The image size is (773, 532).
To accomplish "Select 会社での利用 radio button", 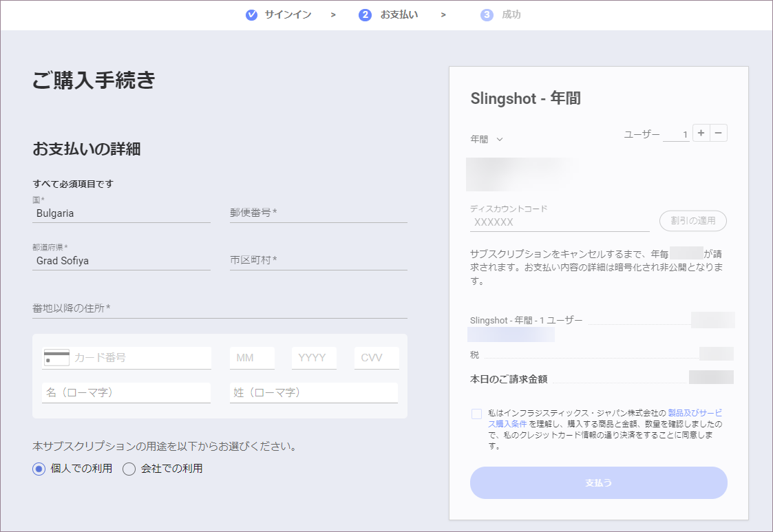I will pos(129,469).
